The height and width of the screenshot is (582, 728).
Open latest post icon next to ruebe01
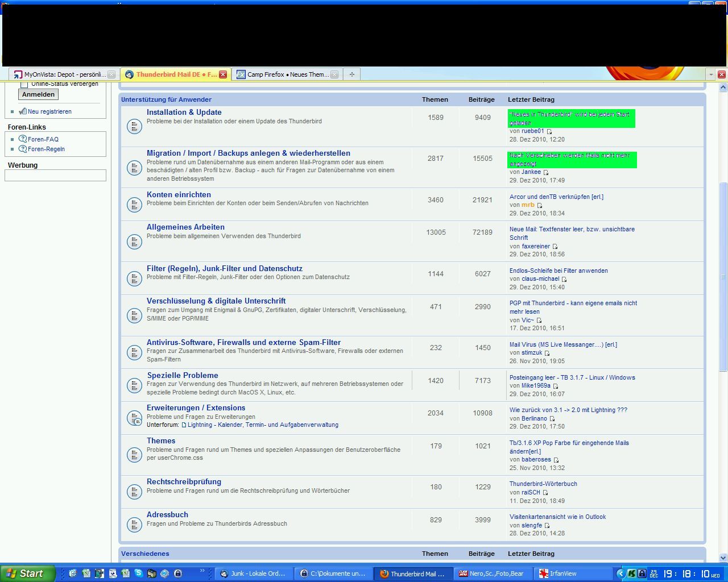(x=549, y=131)
